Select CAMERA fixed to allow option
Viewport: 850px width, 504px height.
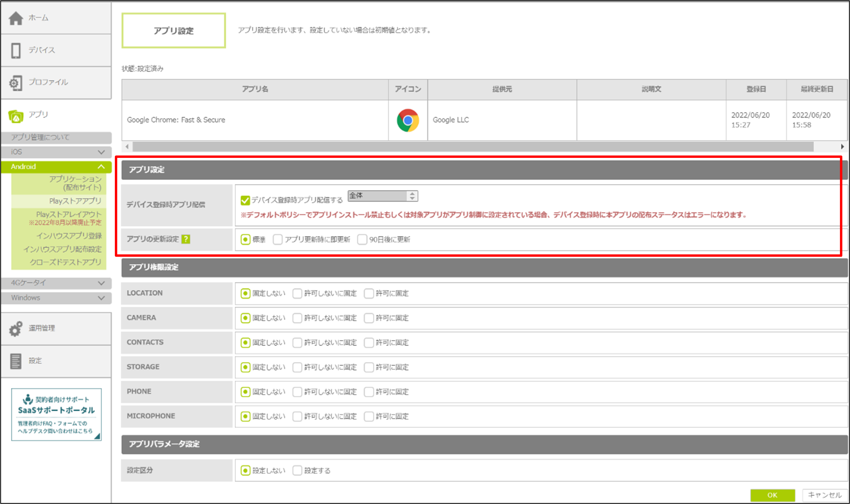pyautogui.click(x=369, y=318)
